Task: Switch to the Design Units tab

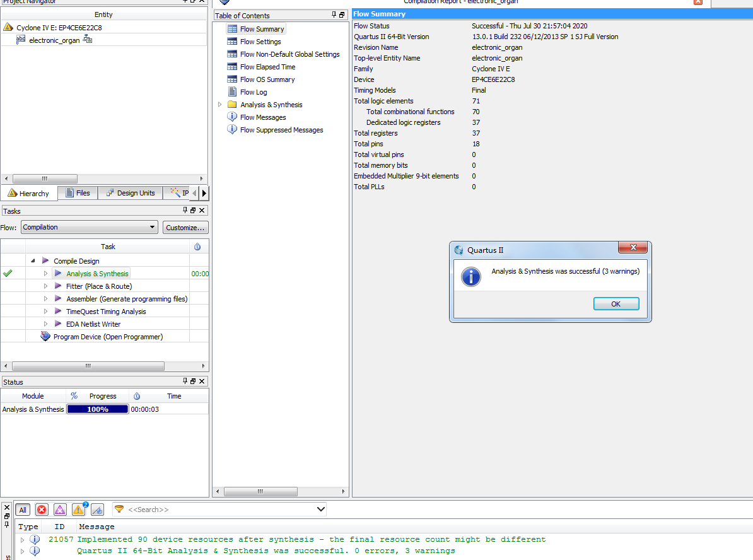Action: point(131,193)
